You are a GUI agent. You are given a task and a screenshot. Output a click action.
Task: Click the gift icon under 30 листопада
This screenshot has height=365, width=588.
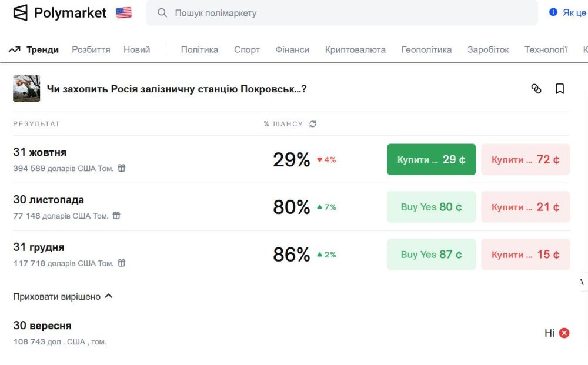(x=116, y=216)
